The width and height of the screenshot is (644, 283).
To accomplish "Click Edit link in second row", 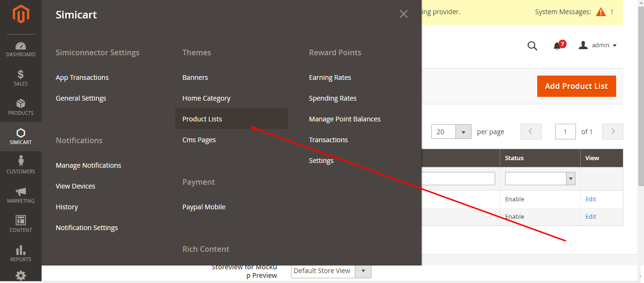I will tap(591, 216).
